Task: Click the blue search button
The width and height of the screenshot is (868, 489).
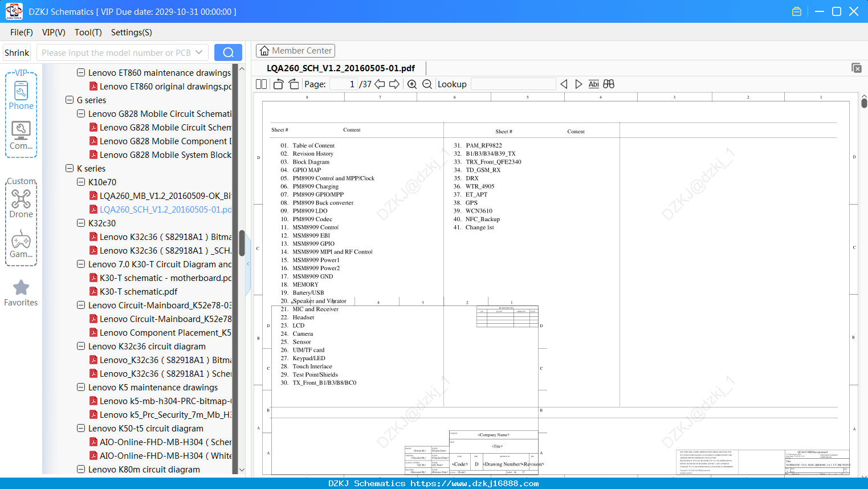Action: click(x=228, y=52)
